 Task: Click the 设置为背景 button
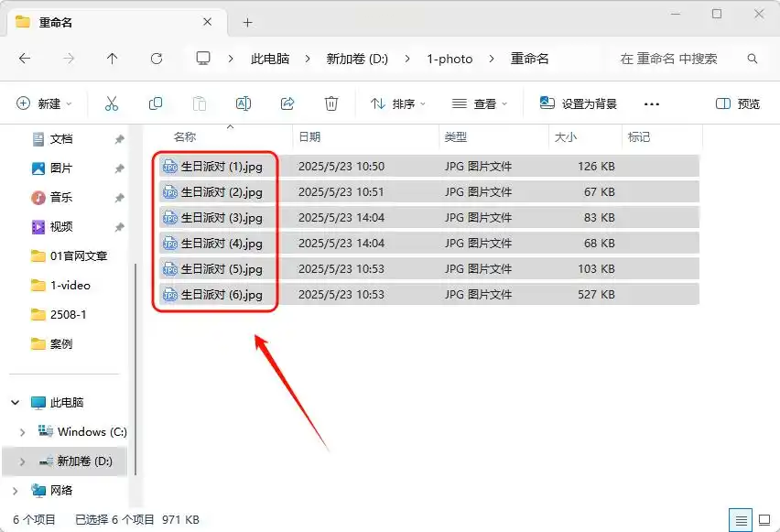tap(579, 103)
